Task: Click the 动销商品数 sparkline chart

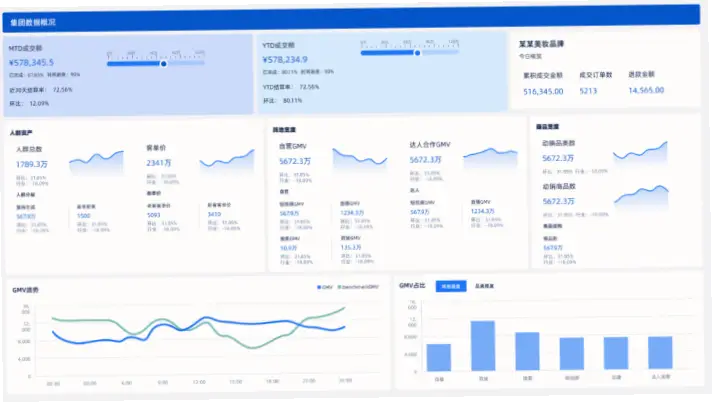Action: coord(641,197)
